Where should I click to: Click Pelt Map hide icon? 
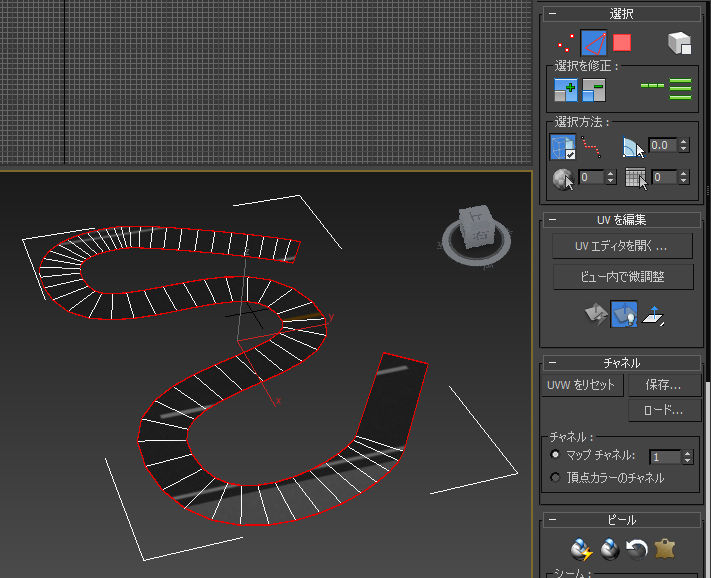[665, 549]
